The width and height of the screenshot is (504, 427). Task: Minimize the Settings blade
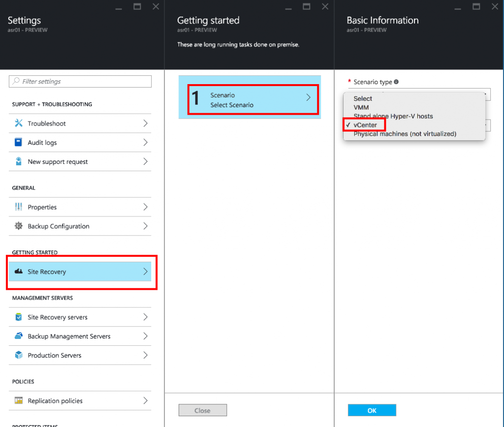click(x=119, y=8)
